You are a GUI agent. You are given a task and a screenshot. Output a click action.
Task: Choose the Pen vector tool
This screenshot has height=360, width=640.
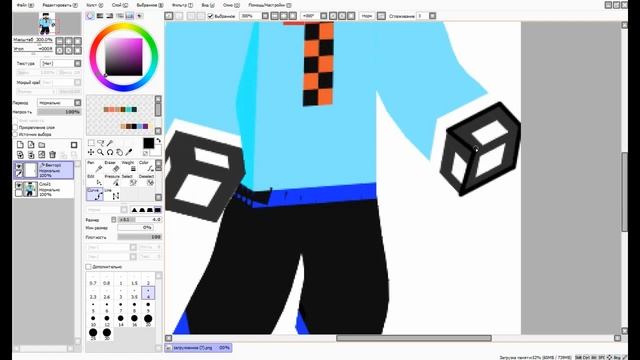pos(95,167)
